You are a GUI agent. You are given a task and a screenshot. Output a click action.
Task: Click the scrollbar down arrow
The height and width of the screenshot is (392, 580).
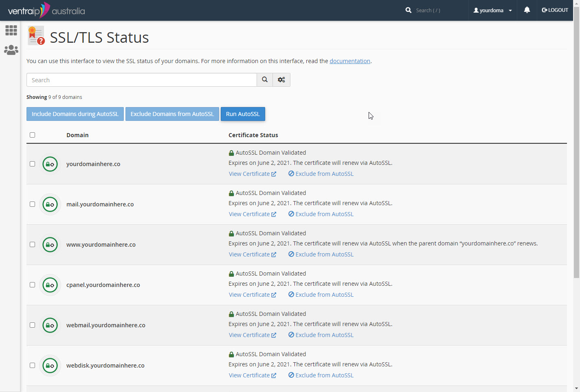click(x=576, y=388)
